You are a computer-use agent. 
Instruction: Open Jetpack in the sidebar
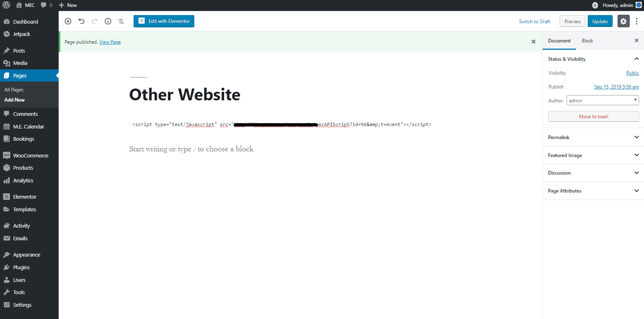pos(29,34)
